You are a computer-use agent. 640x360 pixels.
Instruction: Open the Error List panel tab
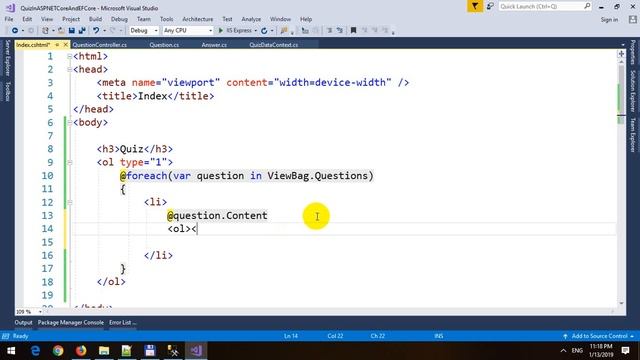point(122,322)
